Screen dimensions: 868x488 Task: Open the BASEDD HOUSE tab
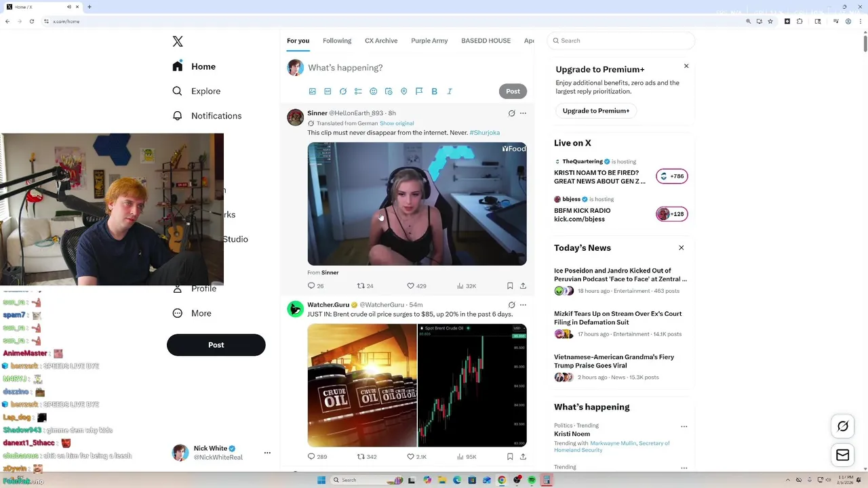point(486,41)
